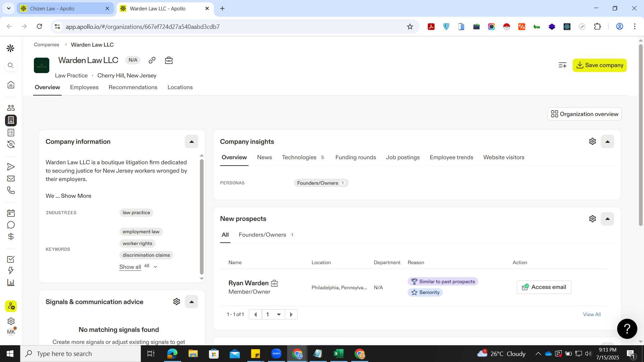Screen dimensions: 644x362
Task: Click Show More in company description
Action: point(76,196)
